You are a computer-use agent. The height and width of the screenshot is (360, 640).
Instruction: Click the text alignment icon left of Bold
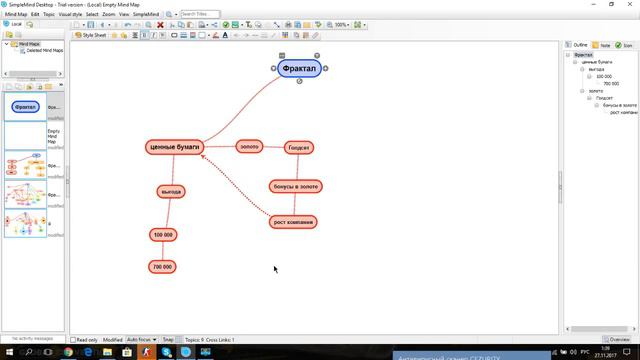(135, 36)
